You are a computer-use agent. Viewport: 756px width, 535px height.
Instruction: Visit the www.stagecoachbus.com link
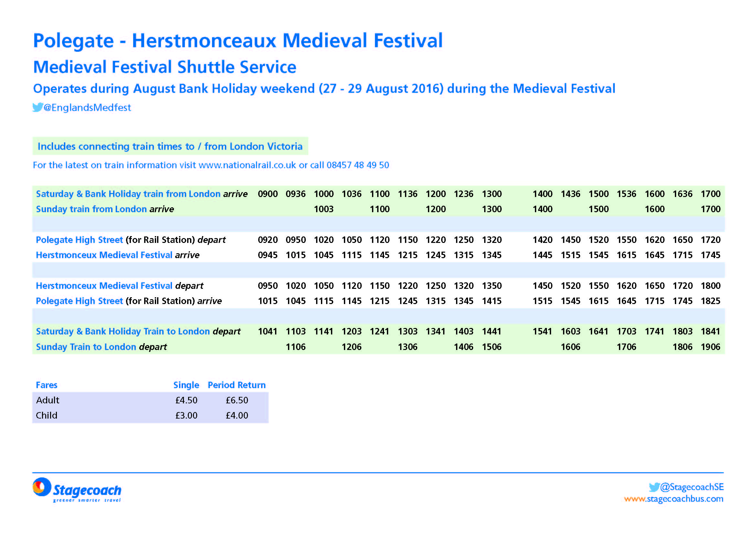674,499
